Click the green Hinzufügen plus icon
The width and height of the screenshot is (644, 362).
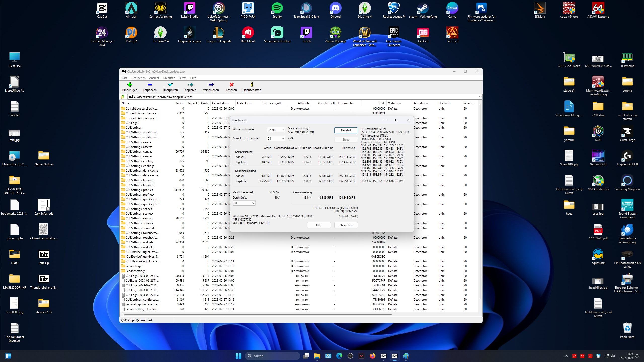pos(130,85)
